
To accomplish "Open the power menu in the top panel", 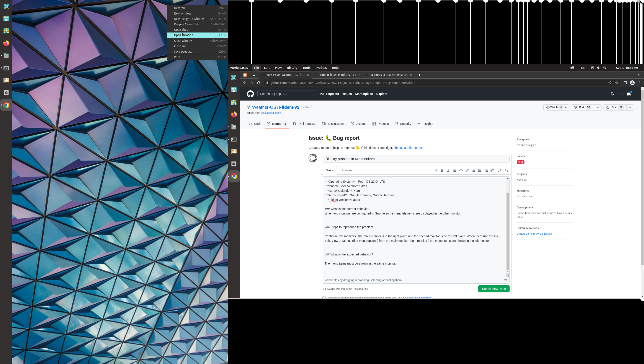I will point(605,68).
